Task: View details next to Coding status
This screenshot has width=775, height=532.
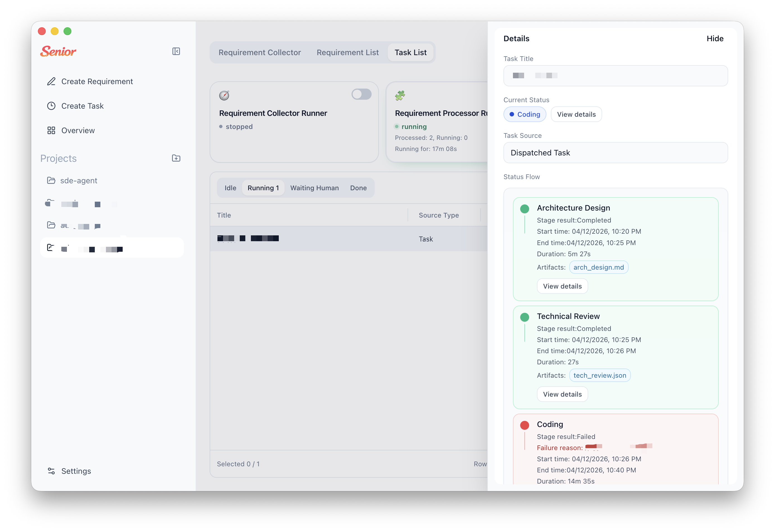Action: [x=576, y=114]
